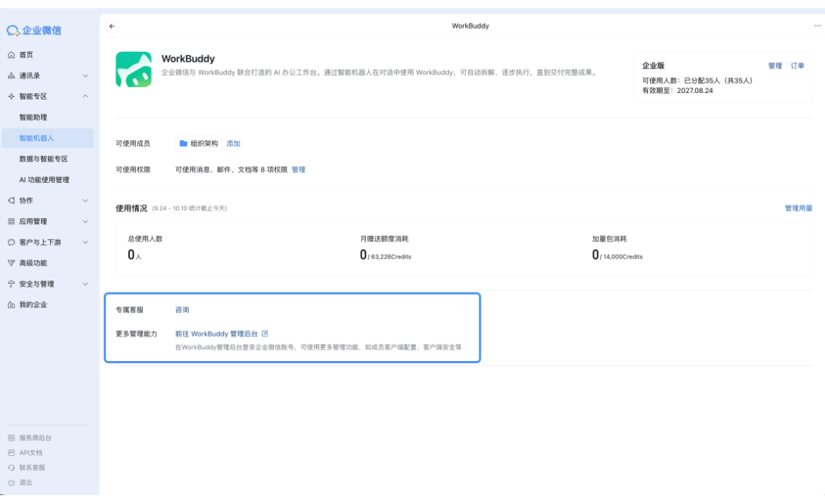Screen dimensions: 825x504
Task: Collapse the 智能专区 section chevron
Action: point(86,97)
